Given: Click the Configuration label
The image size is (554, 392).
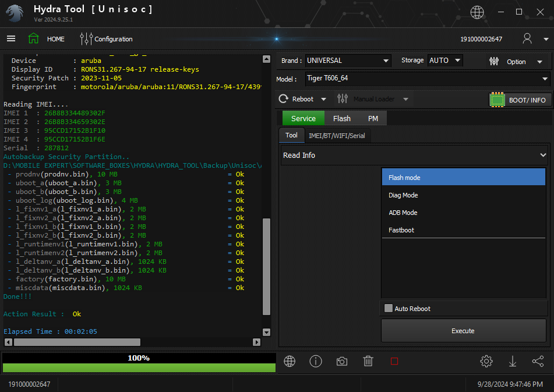Looking at the screenshot, I should (x=114, y=39).
